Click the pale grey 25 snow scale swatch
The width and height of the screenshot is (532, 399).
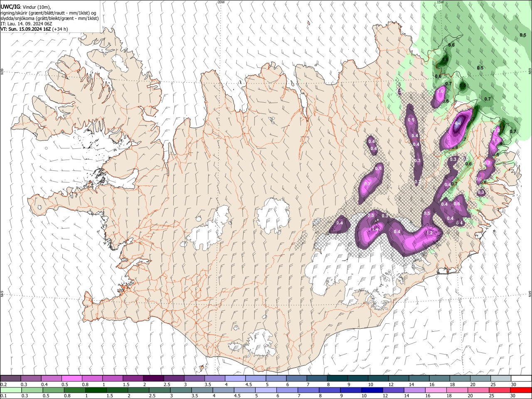(500, 379)
